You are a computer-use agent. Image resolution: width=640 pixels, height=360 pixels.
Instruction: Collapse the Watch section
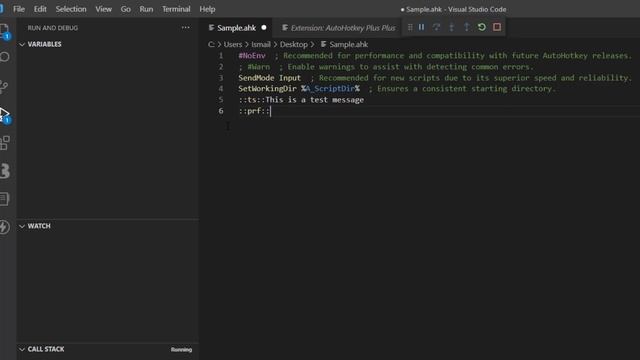(x=22, y=226)
